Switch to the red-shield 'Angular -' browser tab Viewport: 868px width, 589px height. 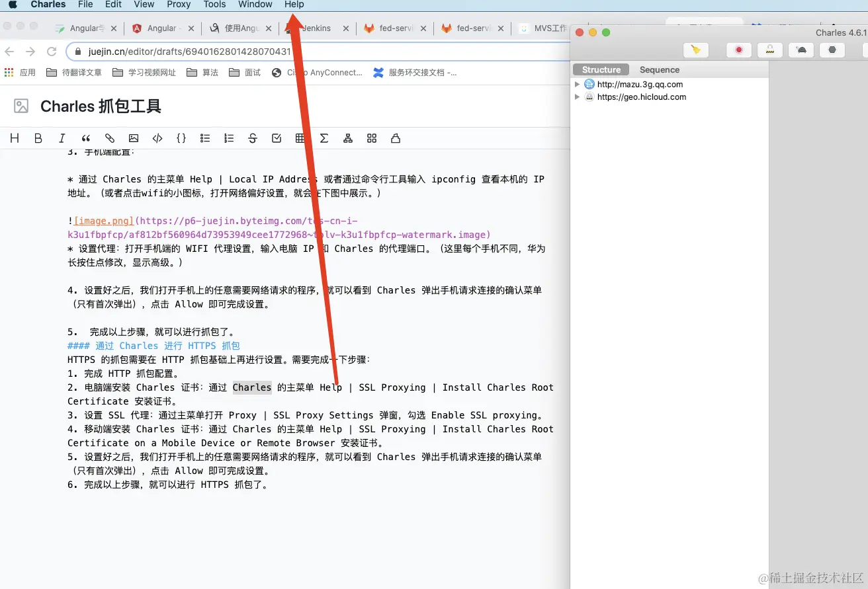point(163,28)
